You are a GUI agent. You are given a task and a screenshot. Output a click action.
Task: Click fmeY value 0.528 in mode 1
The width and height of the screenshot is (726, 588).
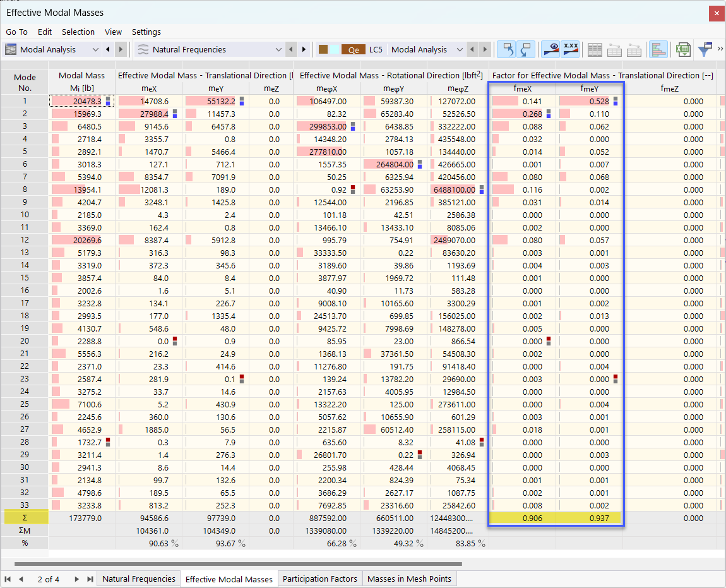tap(589, 101)
